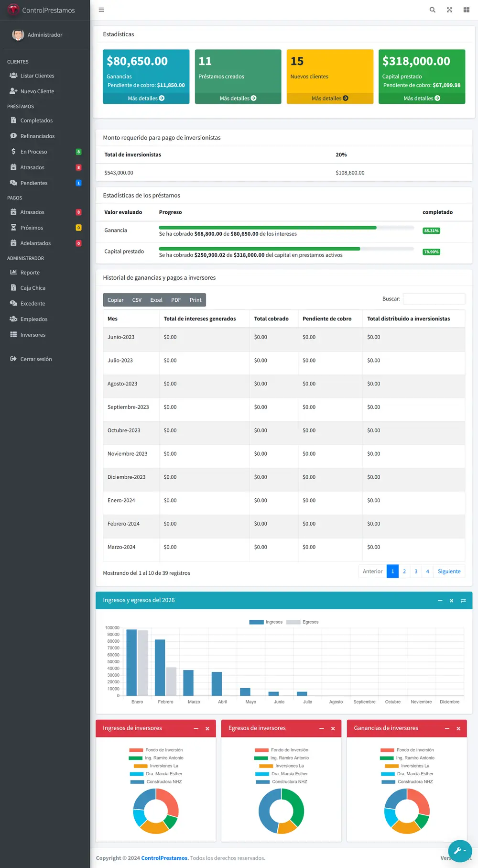Export table with the CSV button
Viewport: 478px width, 868px height.
point(137,300)
